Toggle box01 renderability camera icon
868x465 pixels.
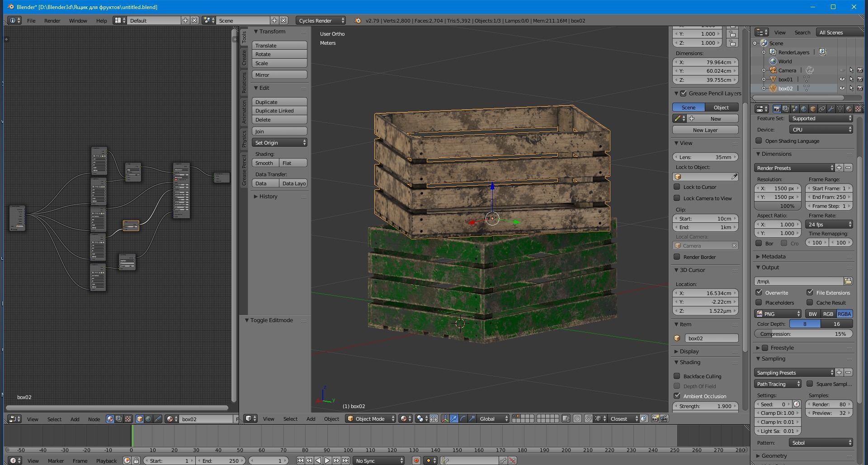860,80
